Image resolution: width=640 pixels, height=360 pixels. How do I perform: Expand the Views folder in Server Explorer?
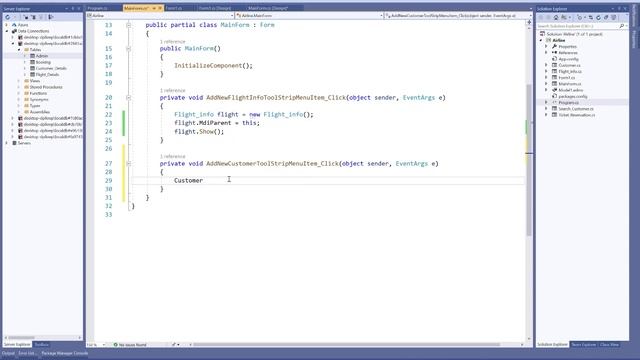pyautogui.click(x=19, y=81)
